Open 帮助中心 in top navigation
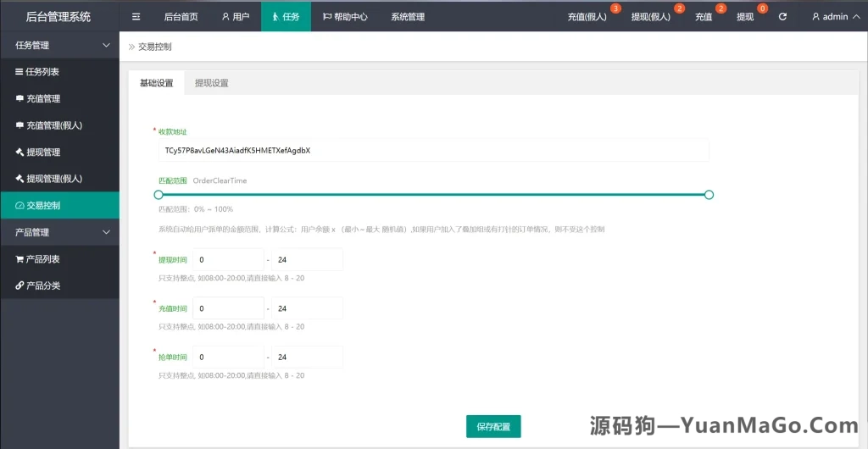This screenshot has height=449, width=868. (346, 17)
